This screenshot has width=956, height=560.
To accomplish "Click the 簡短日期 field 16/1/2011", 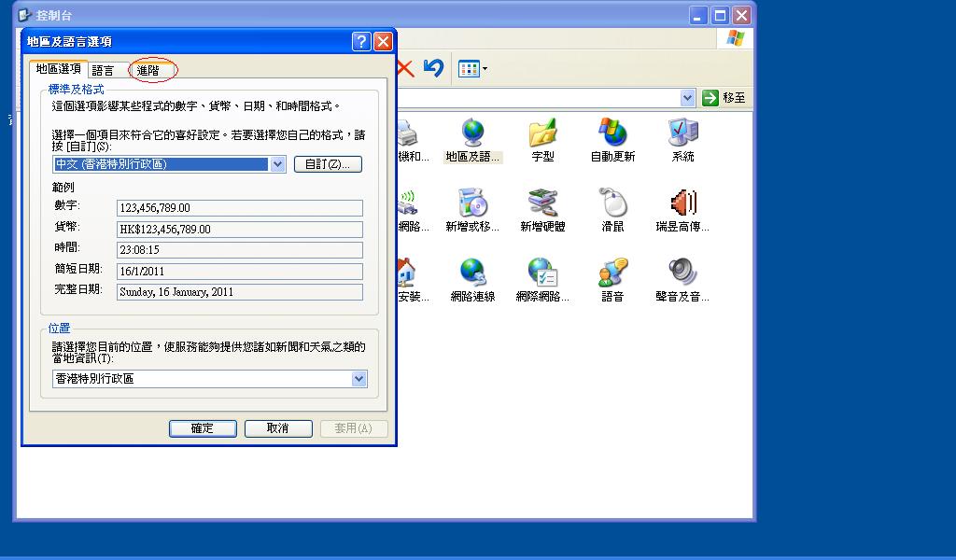I will [240, 272].
